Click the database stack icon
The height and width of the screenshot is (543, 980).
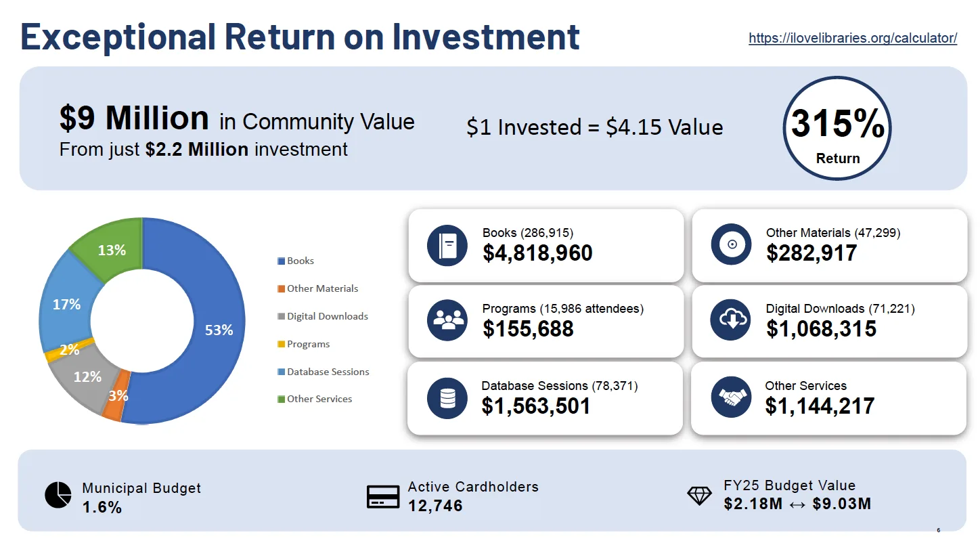(x=447, y=398)
